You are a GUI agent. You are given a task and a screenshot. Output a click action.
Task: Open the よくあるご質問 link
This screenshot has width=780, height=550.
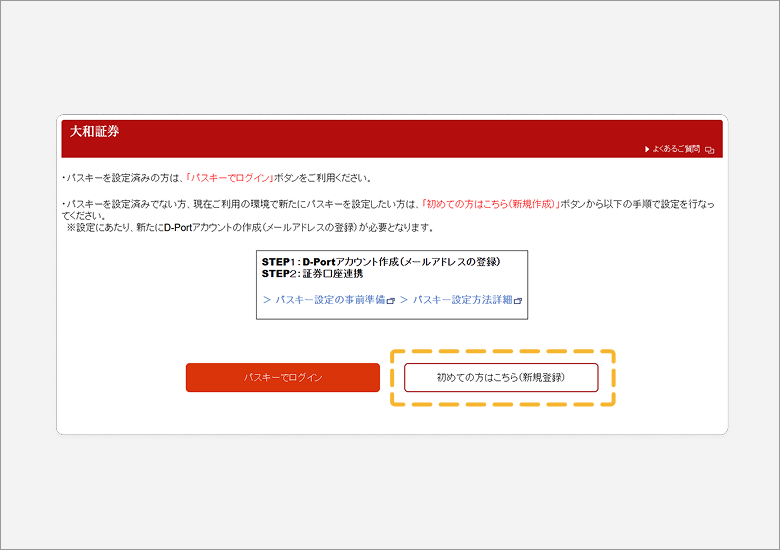pyautogui.click(x=676, y=149)
